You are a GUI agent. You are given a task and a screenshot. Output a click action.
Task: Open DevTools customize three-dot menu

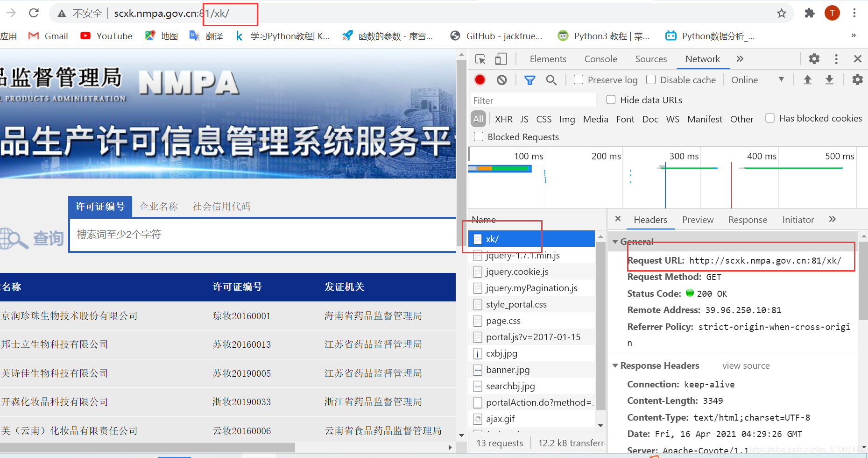pos(836,59)
